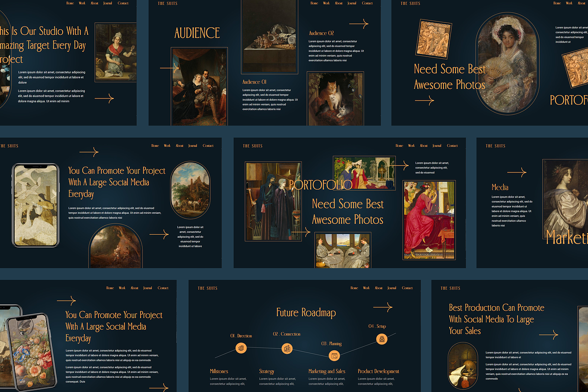This screenshot has height=392, width=588.
Task: Click the 'O4 . Setup' label
Action: (377, 326)
